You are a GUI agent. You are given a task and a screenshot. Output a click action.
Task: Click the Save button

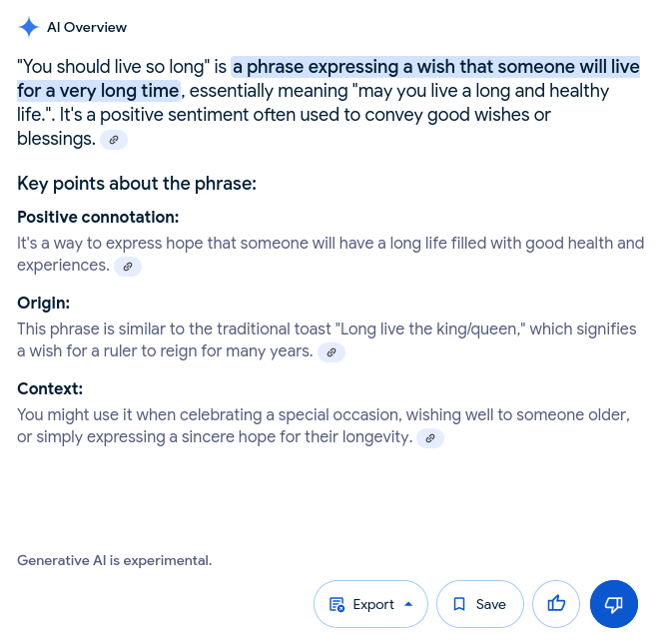click(480, 604)
